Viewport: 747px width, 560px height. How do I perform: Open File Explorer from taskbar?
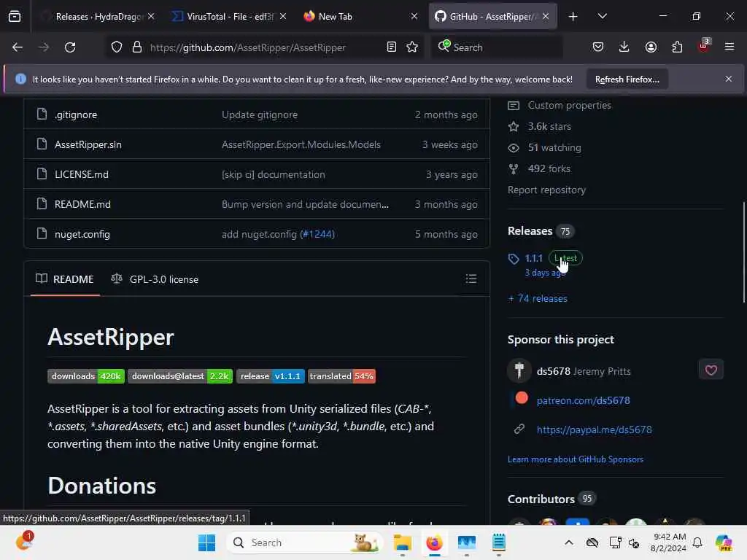[x=402, y=542]
